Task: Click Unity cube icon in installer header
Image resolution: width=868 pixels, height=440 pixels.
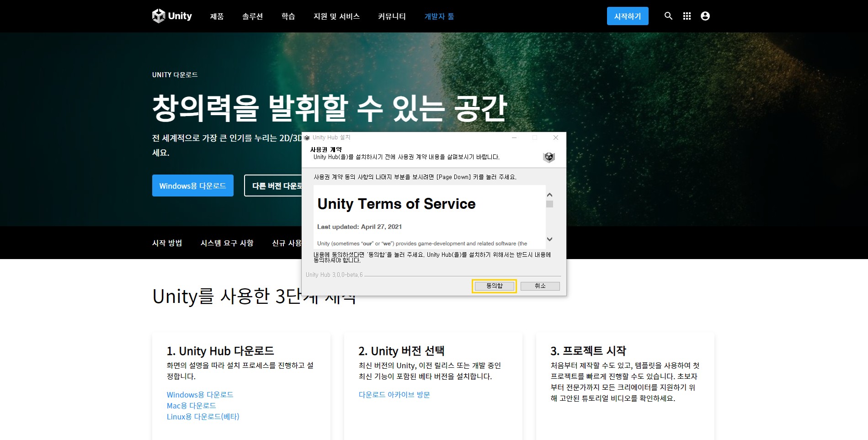Action: point(549,157)
